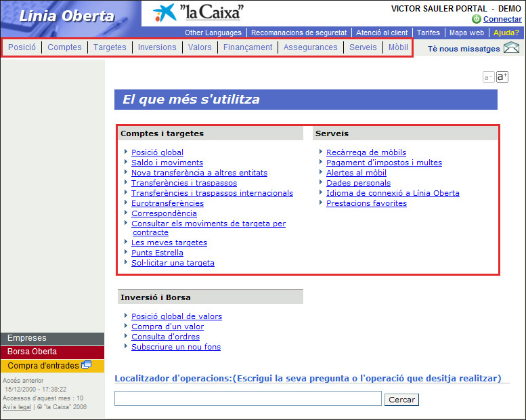Open Punts Estrella link
526x420 pixels.
[157, 253]
